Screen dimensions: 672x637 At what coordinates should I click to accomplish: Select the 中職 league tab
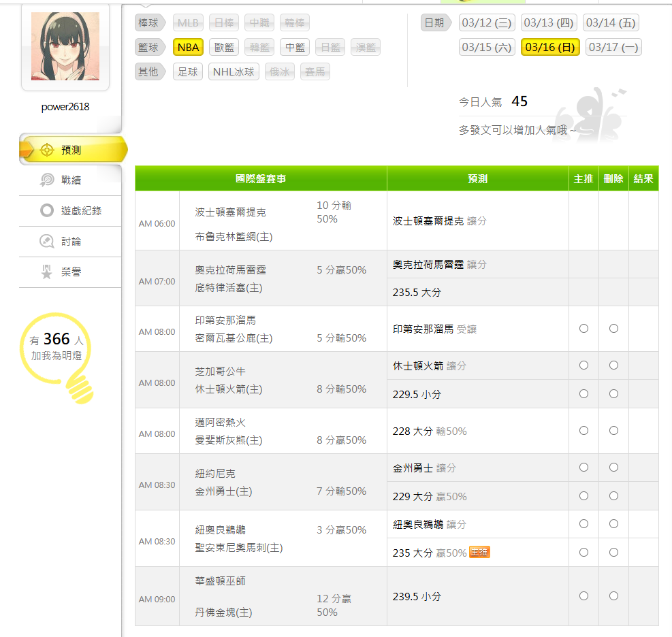[259, 22]
